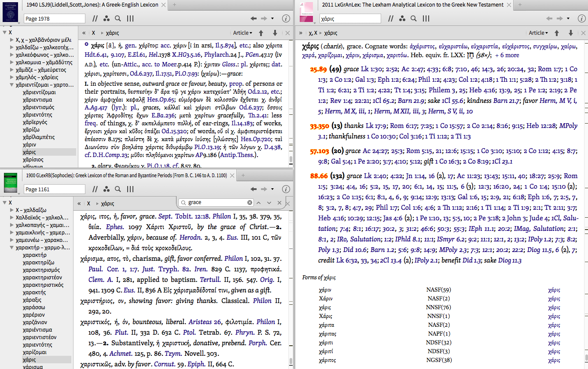Go back in Sophocles lexicon history

[x=253, y=189]
